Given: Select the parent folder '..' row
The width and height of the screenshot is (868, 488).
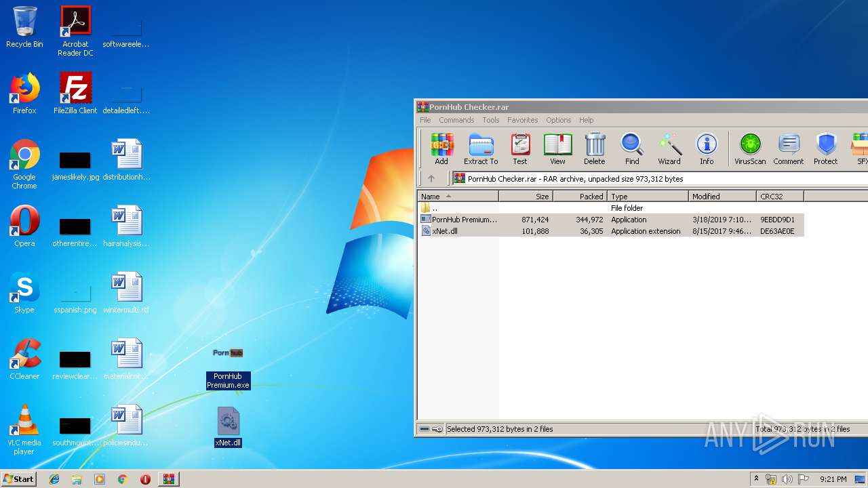Looking at the screenshot, I should click(x=611, y=208).
